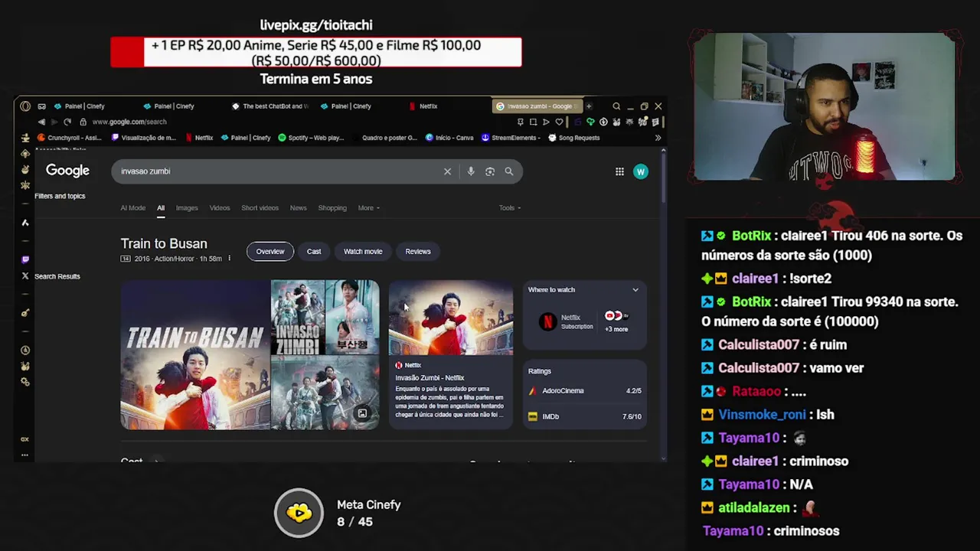Open Song Requests bookmark

(574, 138)
